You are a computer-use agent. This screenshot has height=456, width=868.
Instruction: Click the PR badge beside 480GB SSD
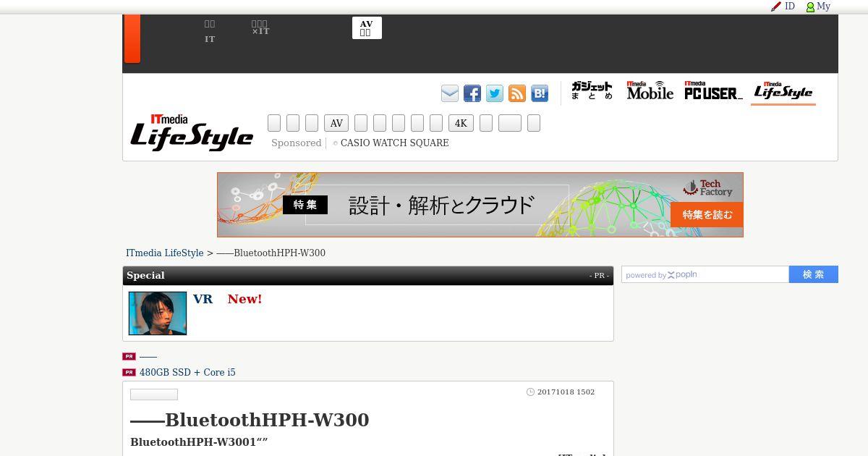(129, 373)
